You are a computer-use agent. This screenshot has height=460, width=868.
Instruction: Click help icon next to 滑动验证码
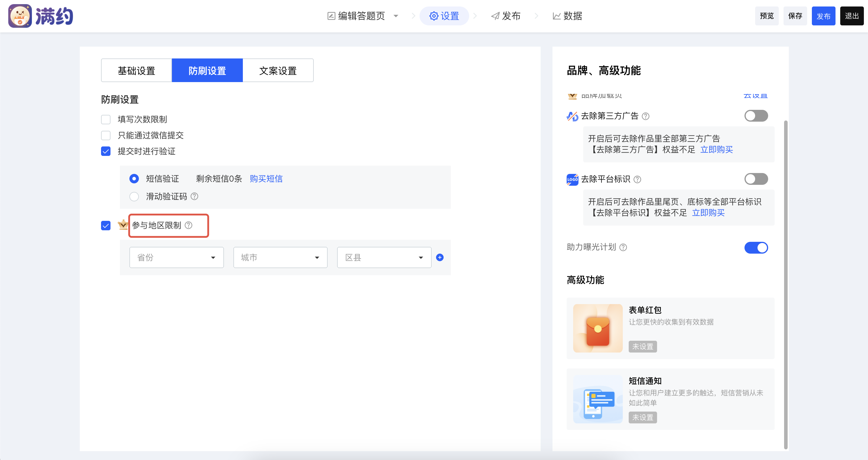point(194,196)
